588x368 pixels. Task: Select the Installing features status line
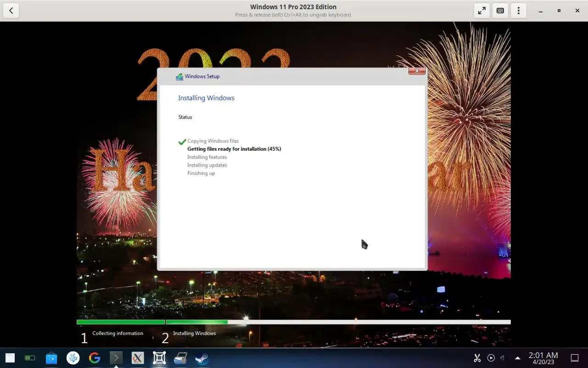click(207, 157)
